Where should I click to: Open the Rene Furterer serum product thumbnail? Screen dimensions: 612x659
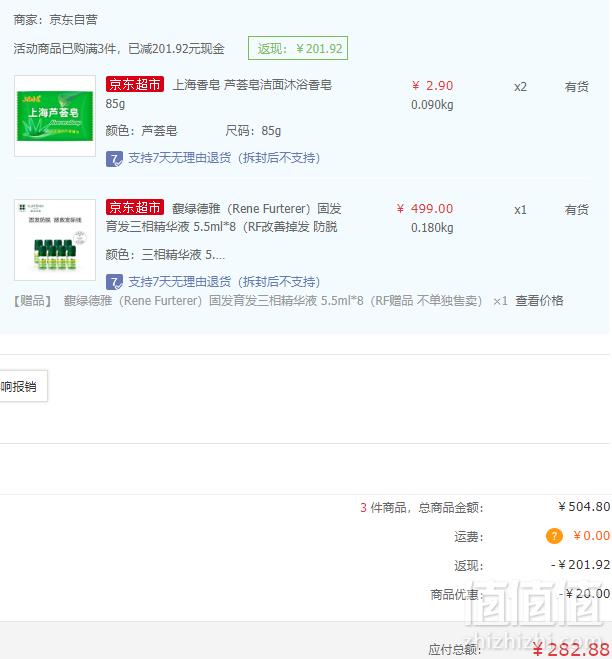pos(55,240)
